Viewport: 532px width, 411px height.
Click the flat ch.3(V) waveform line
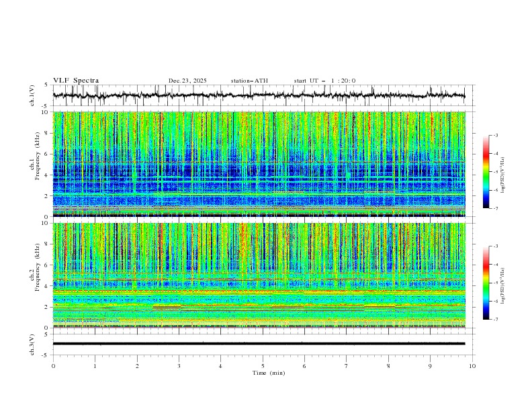pos(262,344)
